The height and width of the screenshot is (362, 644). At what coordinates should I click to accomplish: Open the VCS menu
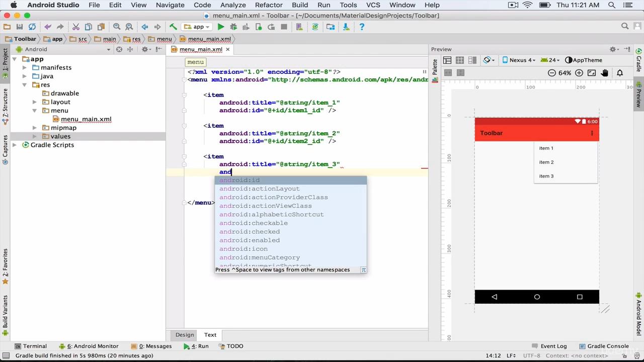click(x=373, y=5)
